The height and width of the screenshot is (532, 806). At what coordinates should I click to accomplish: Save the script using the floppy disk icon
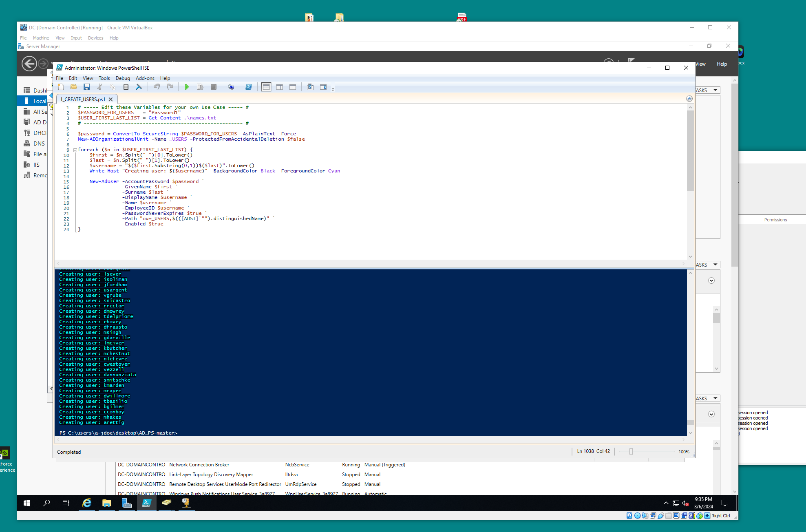point(87,87)
